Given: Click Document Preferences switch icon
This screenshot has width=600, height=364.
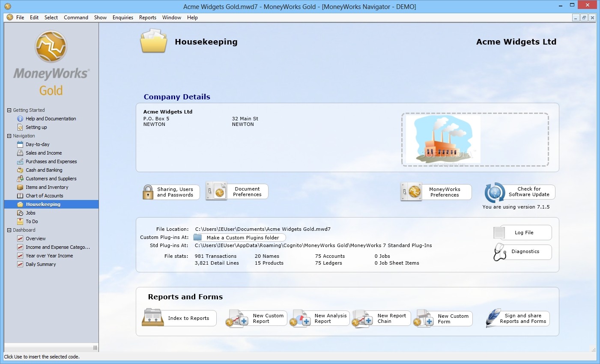Looking at the screenshot, I should pyautogui.click(x=216, y=191).
